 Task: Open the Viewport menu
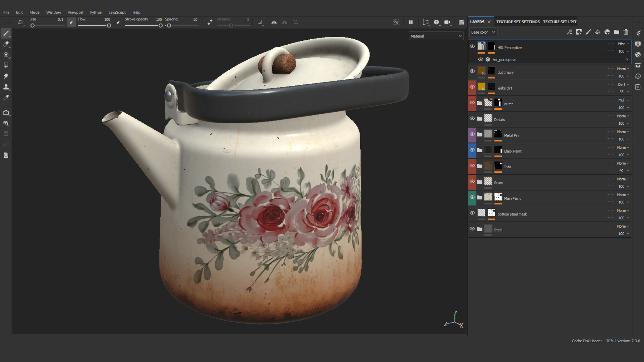[x=75, y=12]
